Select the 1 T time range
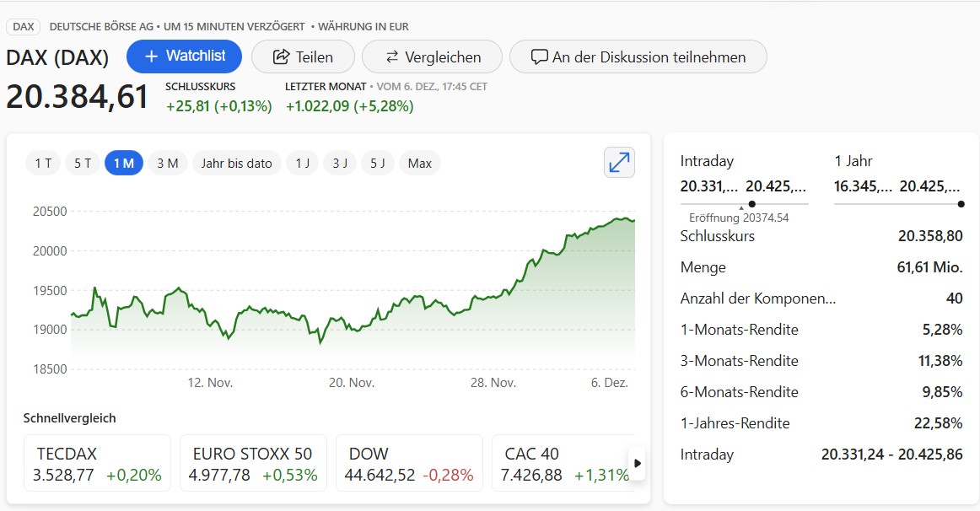This screenshot has width=980, height=511. click(43, 164)
